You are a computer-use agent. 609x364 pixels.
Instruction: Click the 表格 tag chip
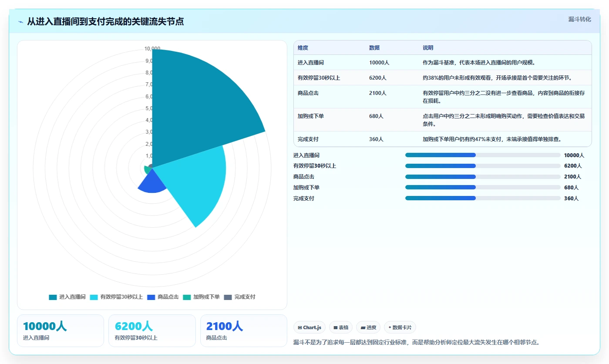pyautogui.click(x=341, y=327)
